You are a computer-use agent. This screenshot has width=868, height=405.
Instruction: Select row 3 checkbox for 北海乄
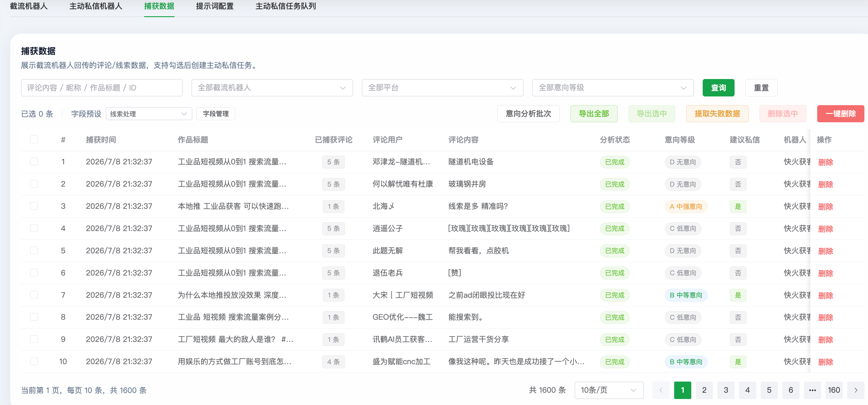tap(34, 206)
